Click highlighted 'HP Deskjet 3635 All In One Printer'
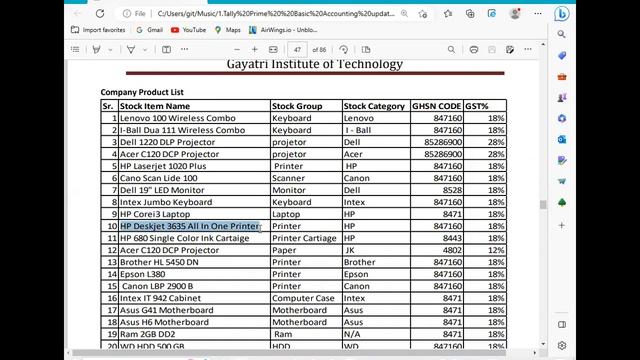Viewport: 640px width, 360px height. coord(190,226)
